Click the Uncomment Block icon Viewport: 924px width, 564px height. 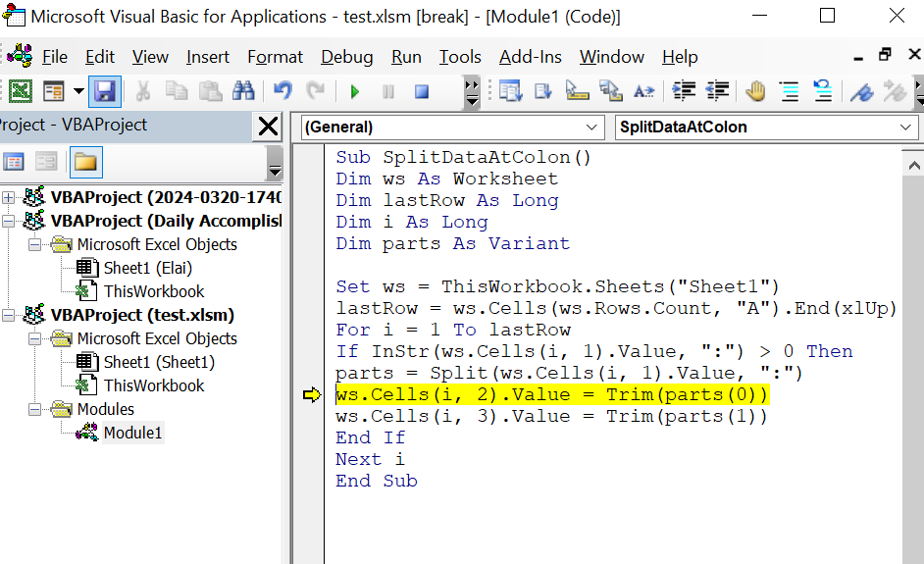822,91
